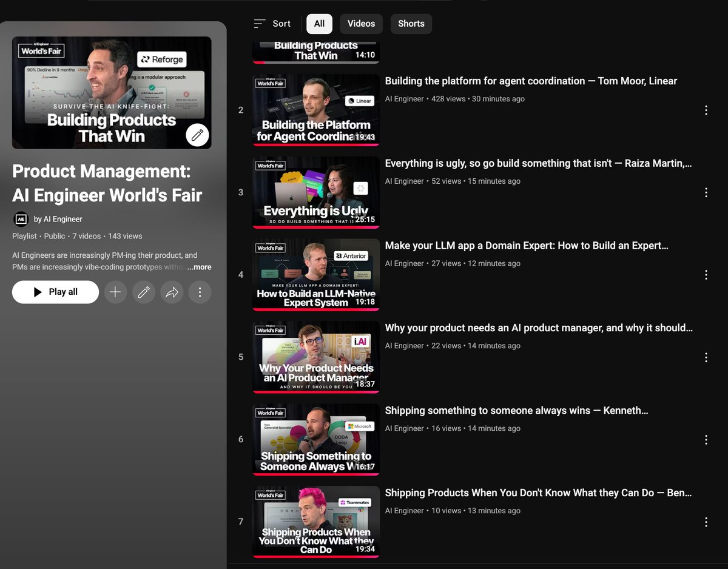The width and height of the screenshot is (728, 569).
Task: Click the plus icon to add videos
Action: click(115, 292)
